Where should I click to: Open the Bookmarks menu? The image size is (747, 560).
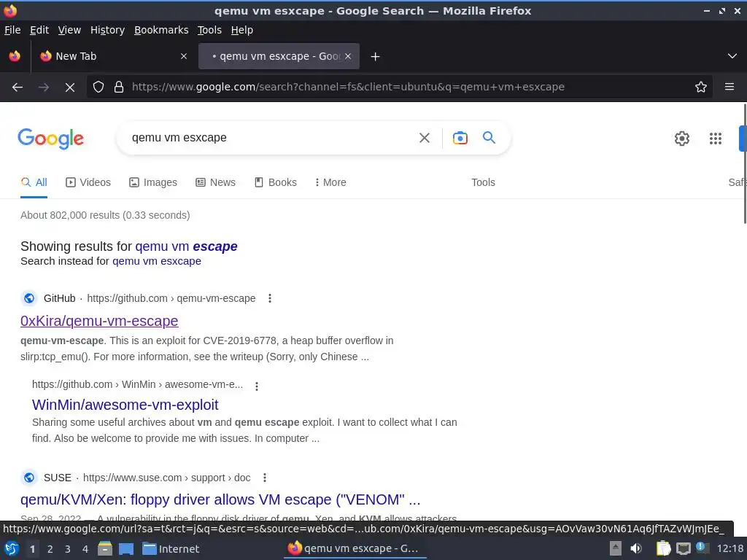point(161,30)
